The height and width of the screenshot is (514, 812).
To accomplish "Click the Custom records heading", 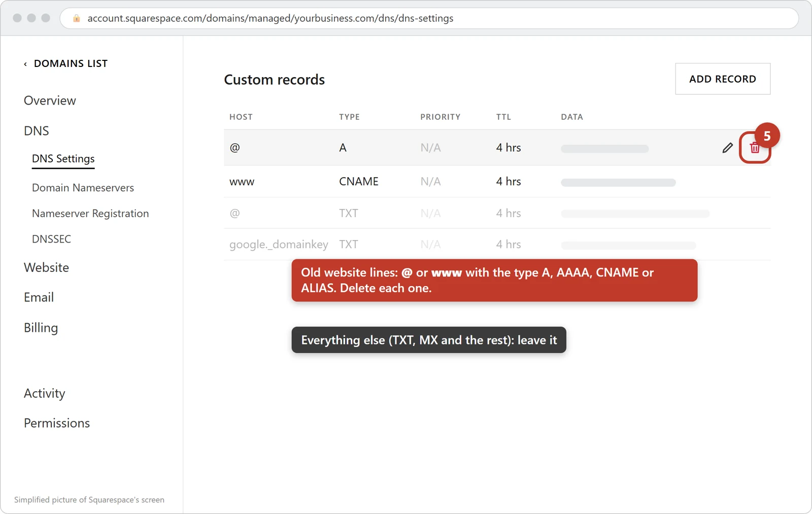I will click(275, 80).
